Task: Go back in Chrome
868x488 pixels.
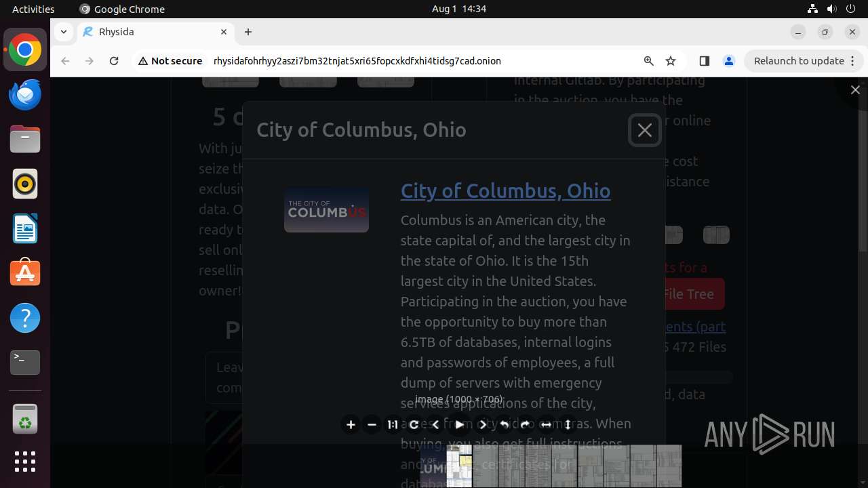Action: coord(65,61)
